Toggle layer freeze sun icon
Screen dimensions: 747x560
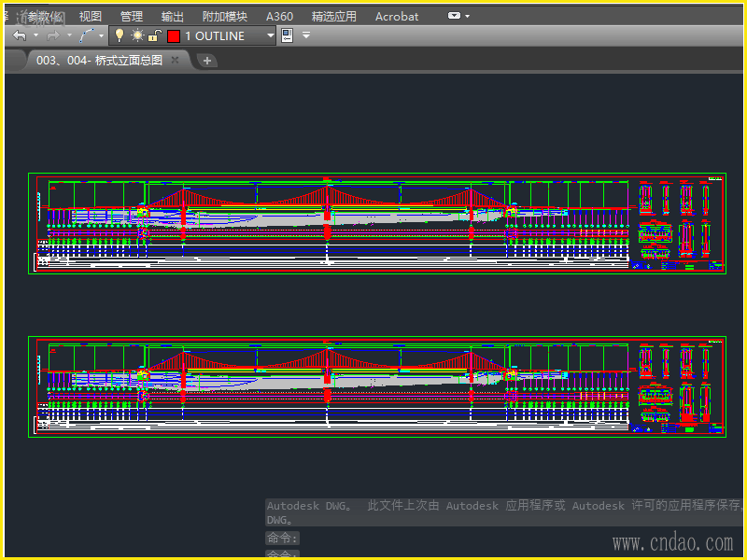(137, 35)
